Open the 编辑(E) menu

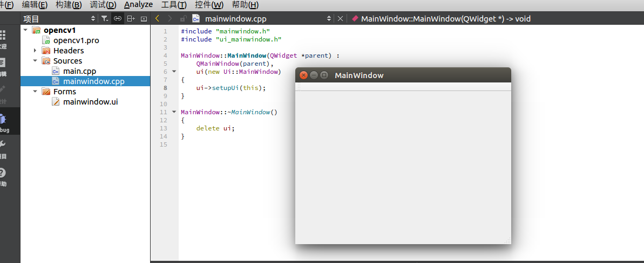34,5
